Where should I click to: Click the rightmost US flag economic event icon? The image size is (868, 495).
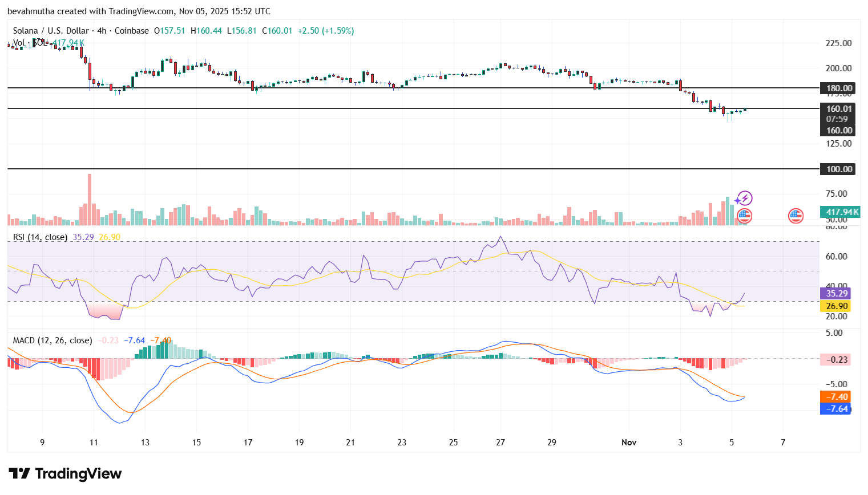pyautogui.click(x=796, y=216)
